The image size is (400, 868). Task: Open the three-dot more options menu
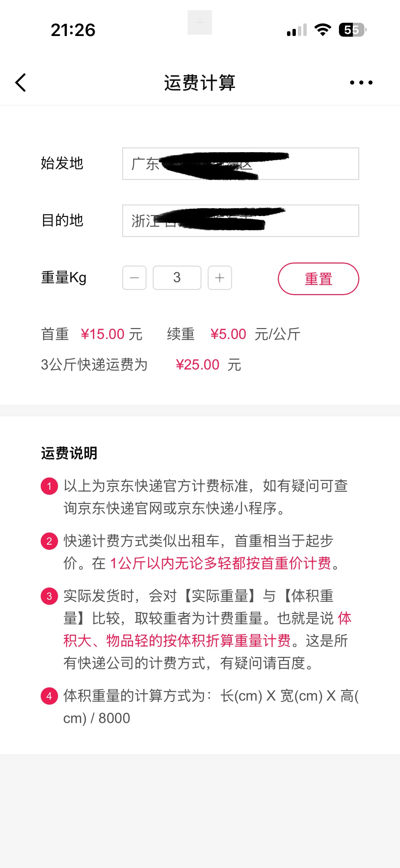pos(361,83)
